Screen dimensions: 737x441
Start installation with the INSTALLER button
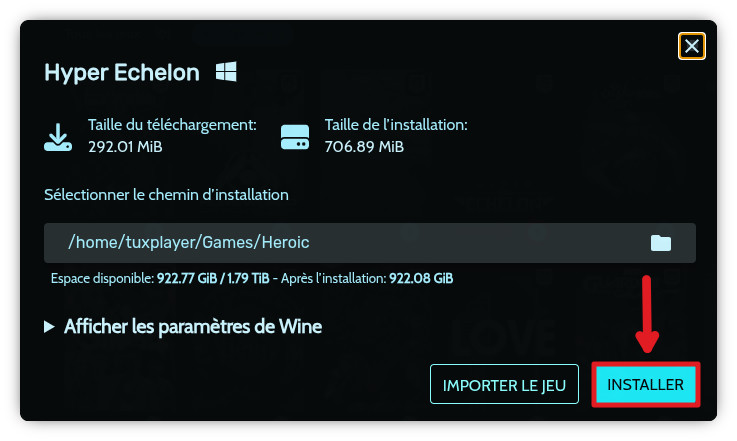pos(645,384)
